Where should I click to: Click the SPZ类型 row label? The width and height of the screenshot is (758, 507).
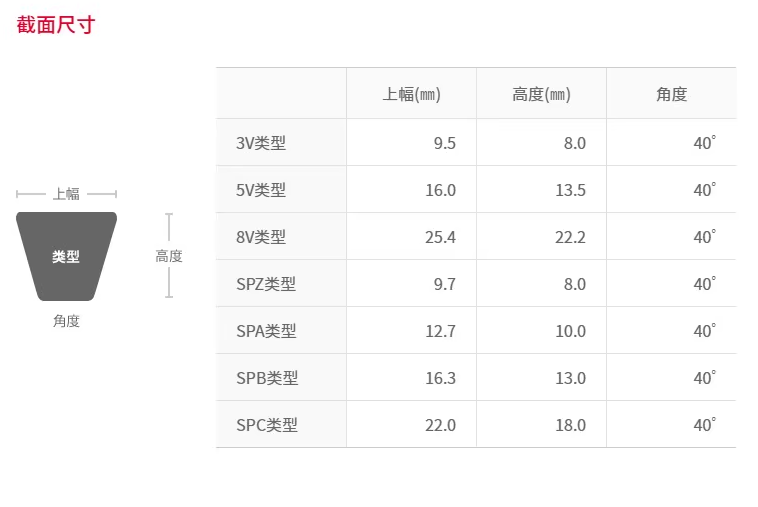[x=266, y=284]
